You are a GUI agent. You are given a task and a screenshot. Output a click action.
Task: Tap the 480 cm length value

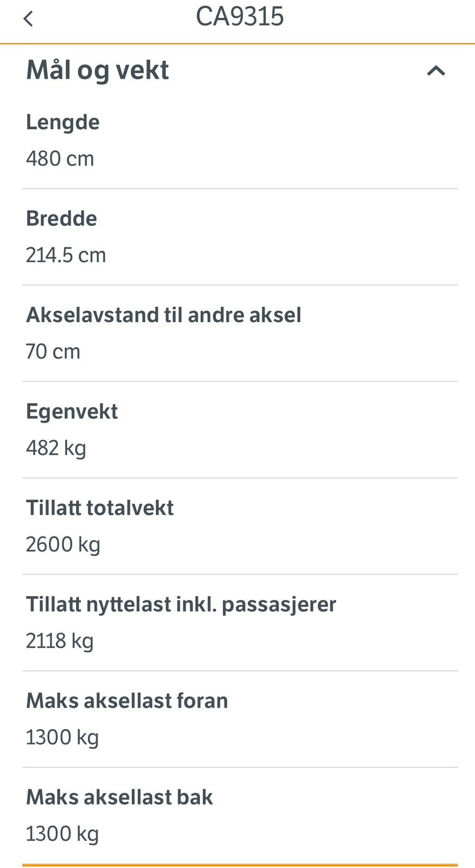(x=60, y=159)
